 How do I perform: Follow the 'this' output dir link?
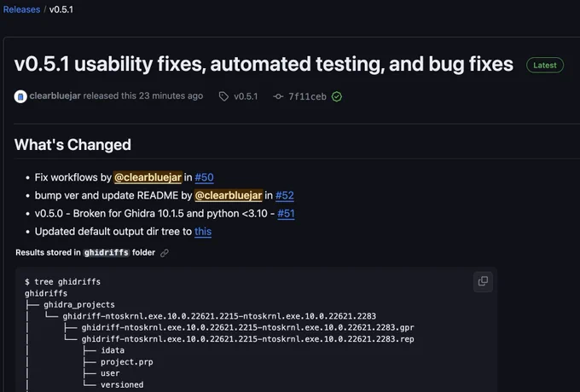pyautogui.click(x=203, y=232)
